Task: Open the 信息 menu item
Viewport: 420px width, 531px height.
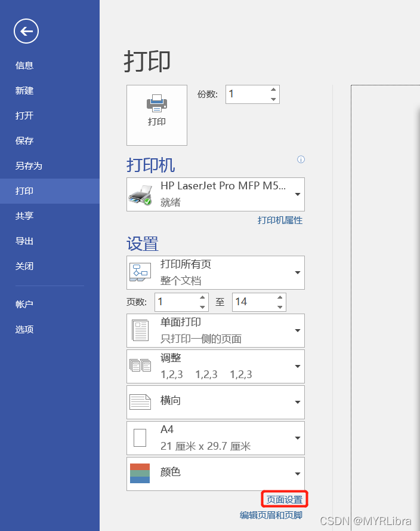Action: pyautogui.click(x=24, y=65)
